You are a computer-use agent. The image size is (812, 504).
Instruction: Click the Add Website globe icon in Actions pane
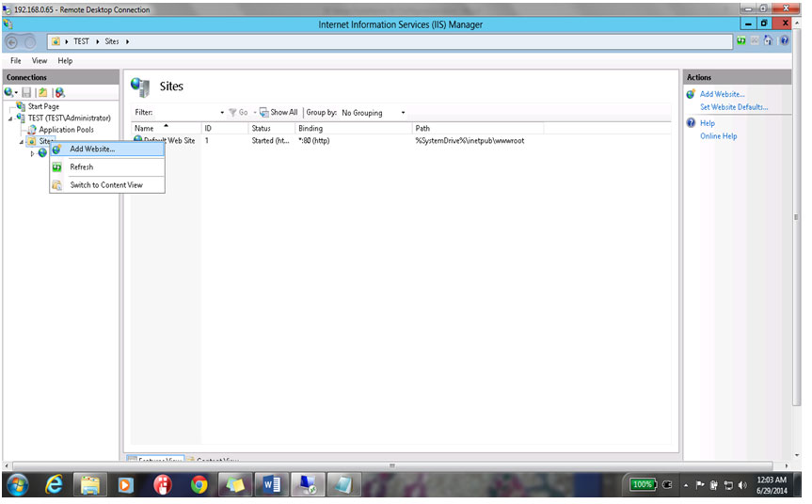pyautogui.click(x=691, y=94)
